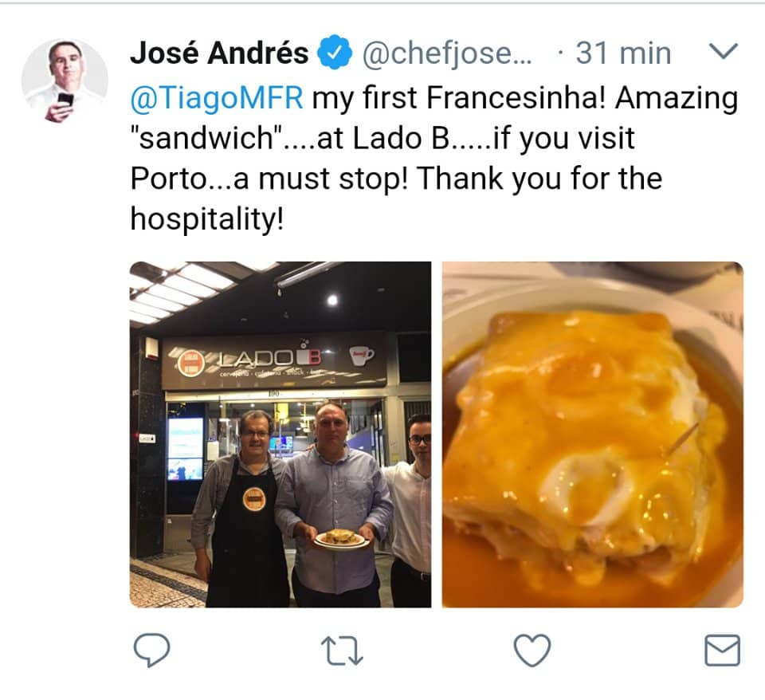Click the plate held in the left photo
The height and width of the screenshot is (700, 765).
pyautogui.click(x=339, y=540)
